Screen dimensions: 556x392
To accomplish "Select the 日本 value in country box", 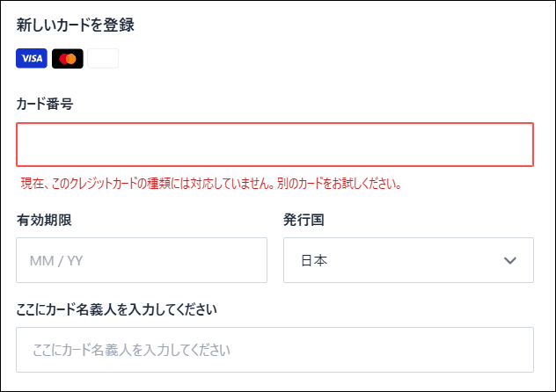I will (314, 260).
